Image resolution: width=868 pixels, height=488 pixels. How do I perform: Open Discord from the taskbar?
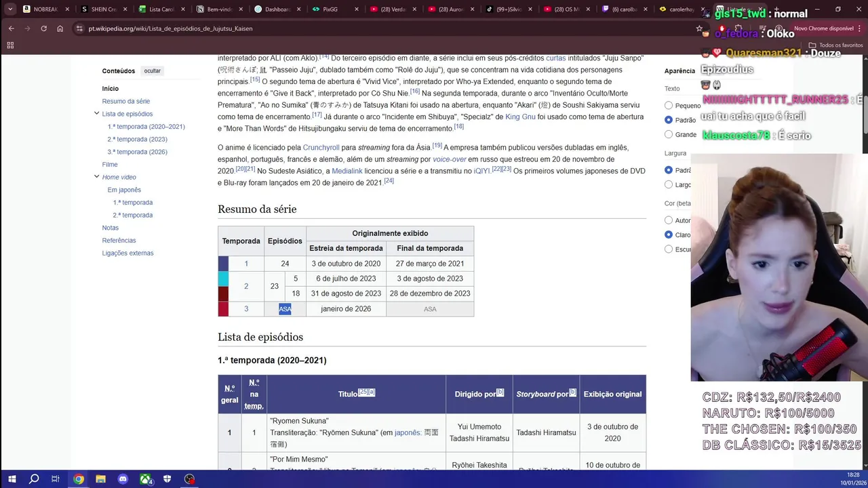pyautogui.click(x=123, y=479)
